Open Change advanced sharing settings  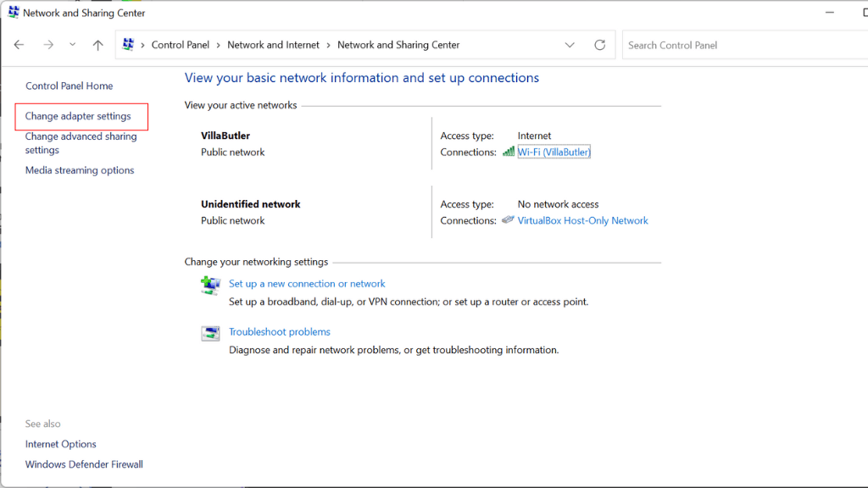pos(81,143)
